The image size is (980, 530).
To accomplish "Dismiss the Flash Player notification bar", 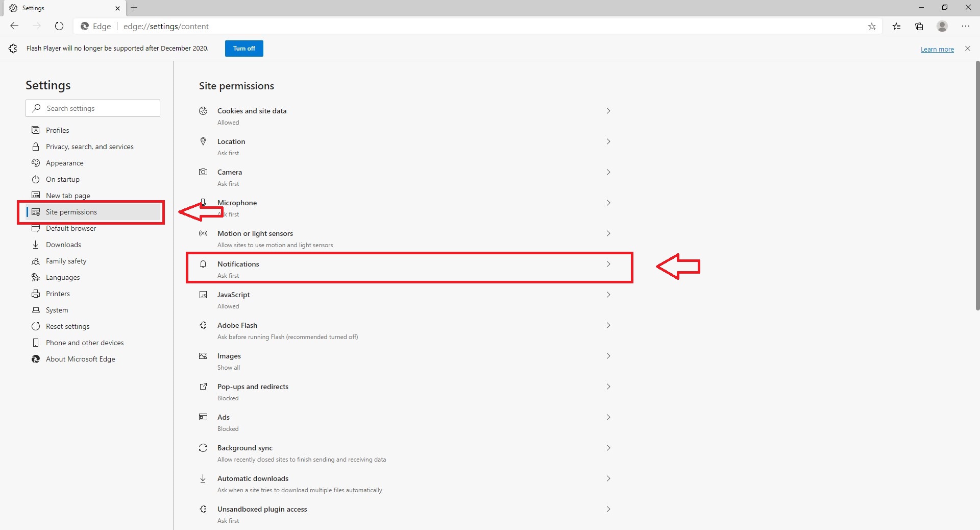I will pos(968,49).
